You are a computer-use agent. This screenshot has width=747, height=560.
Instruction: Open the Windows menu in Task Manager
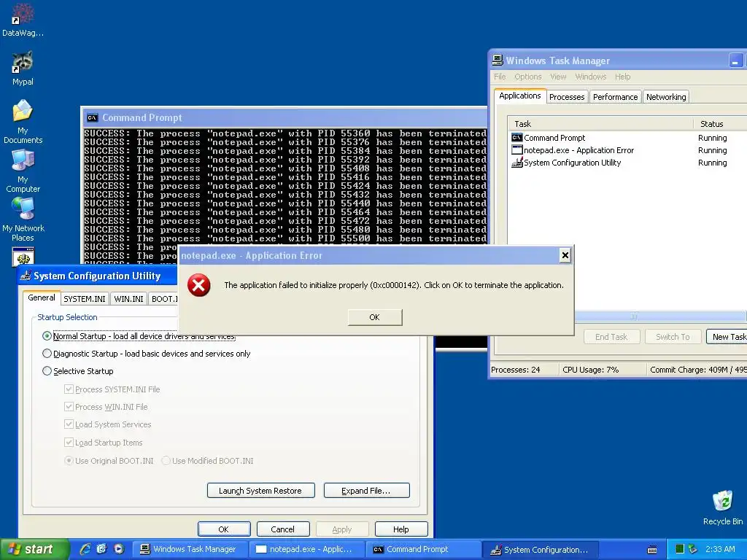point(591,77)
